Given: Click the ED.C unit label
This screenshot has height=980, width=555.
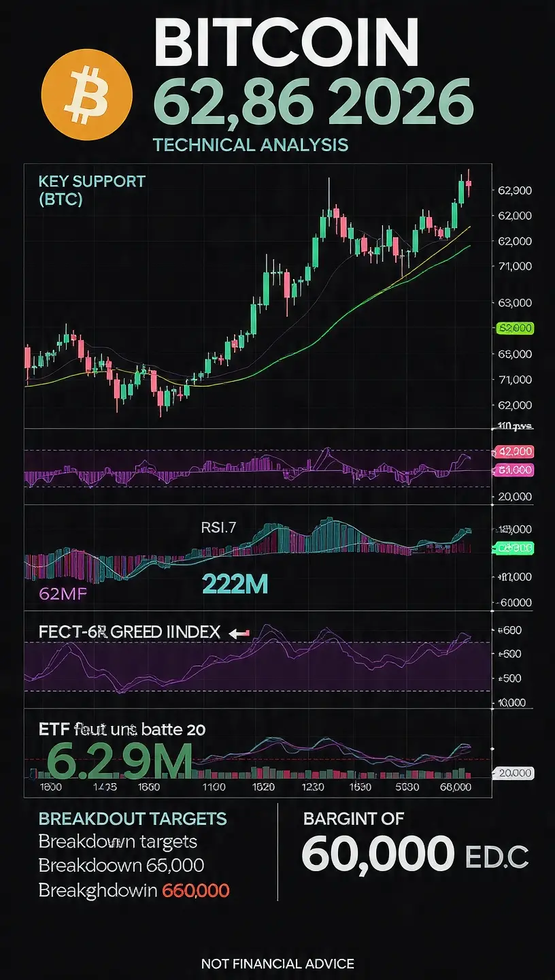Looking at the screenshot, I should 497,857.
